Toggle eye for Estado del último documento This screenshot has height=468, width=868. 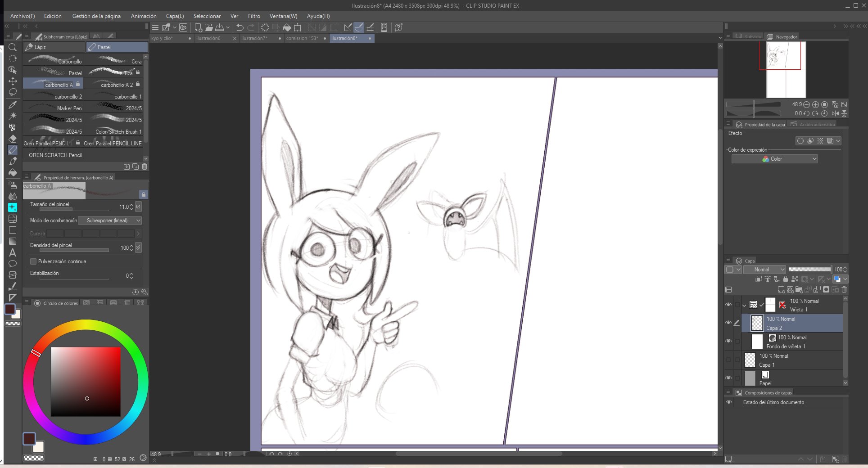click(729, 402)
